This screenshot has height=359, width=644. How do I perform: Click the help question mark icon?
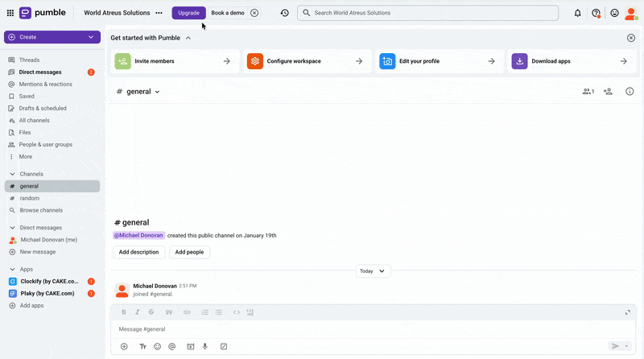[x=596, y=13]
